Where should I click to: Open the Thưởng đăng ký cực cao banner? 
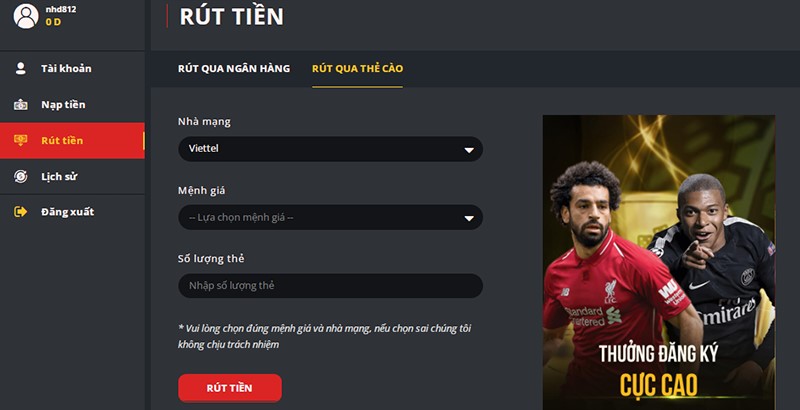(x=659, y=262)
